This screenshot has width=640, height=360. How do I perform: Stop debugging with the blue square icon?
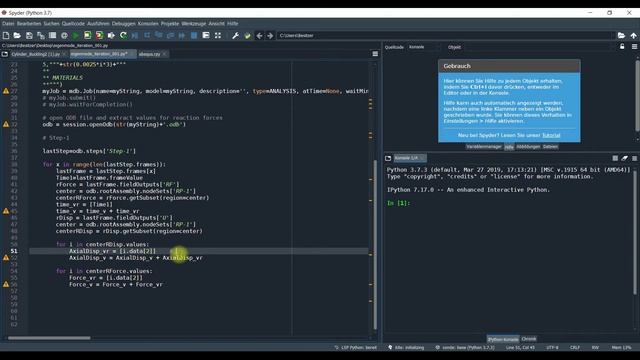click(194, 36)
